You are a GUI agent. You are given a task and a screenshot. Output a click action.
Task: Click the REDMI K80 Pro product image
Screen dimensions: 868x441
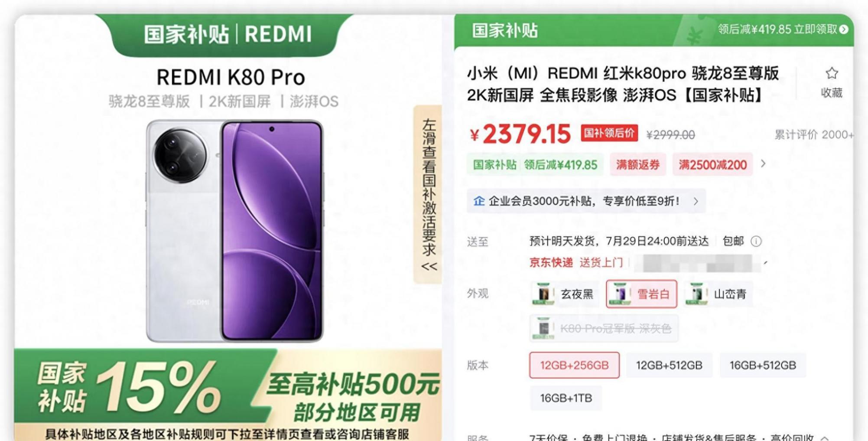pyautogui.click(x=234, y=231)
